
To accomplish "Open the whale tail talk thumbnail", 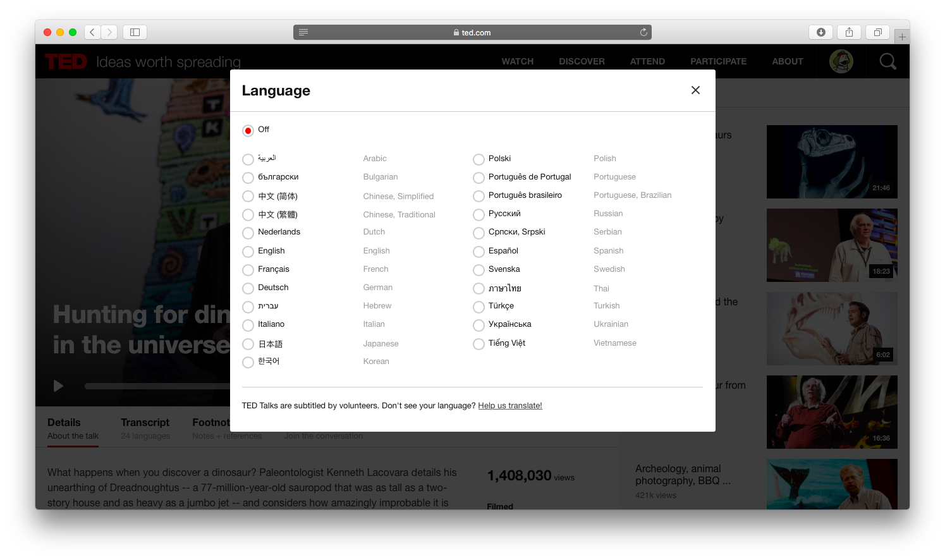I will point(832,484).
